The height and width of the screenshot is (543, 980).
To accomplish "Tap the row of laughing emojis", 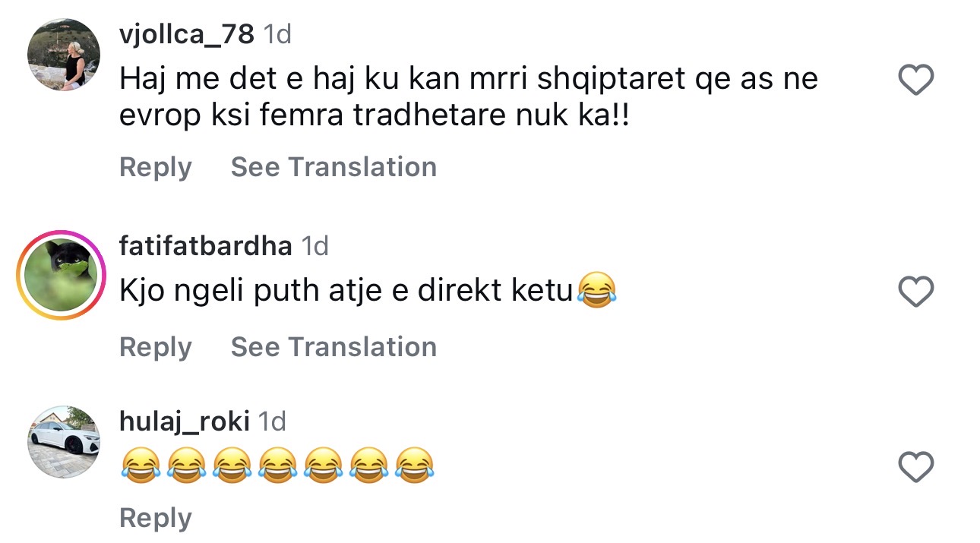I will tap(277, 465).
